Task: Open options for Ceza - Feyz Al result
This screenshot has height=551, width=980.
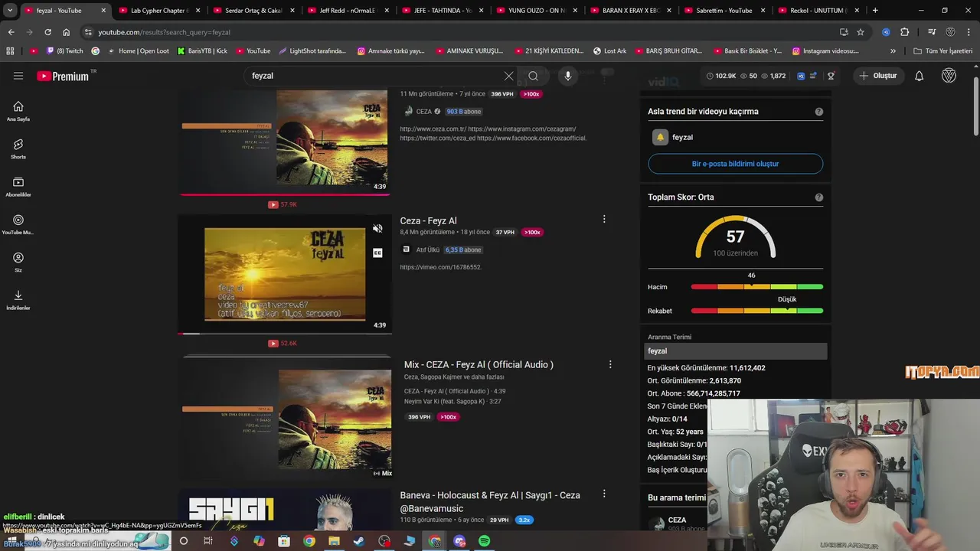Action: pos(604,219)
